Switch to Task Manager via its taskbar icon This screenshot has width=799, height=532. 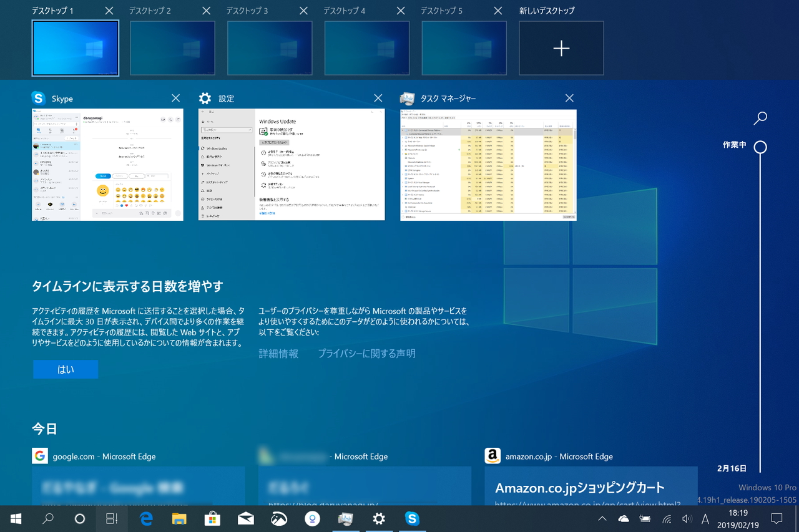pos(346,518)
